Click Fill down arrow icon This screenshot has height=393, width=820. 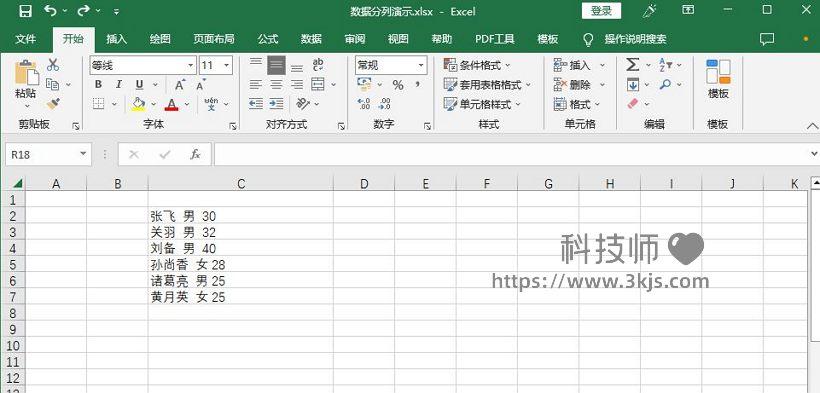coord(633,84)
